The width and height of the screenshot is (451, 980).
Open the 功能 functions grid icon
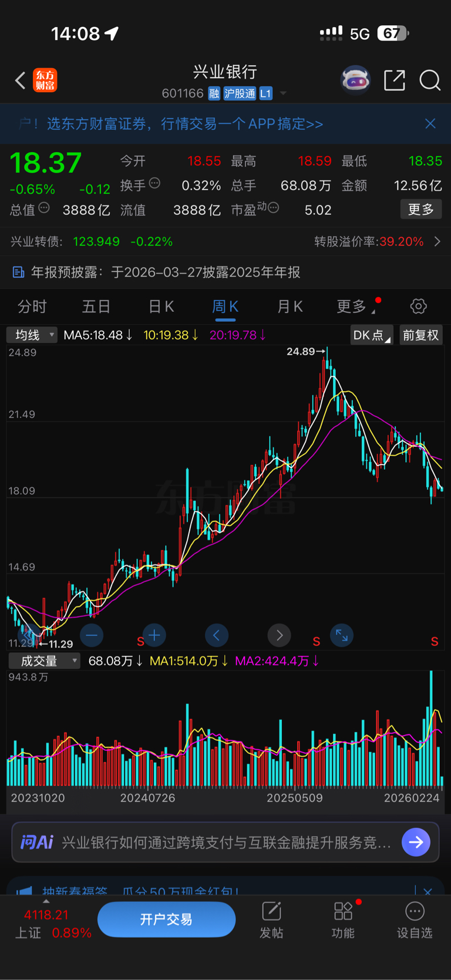click(x=344, y=920)
